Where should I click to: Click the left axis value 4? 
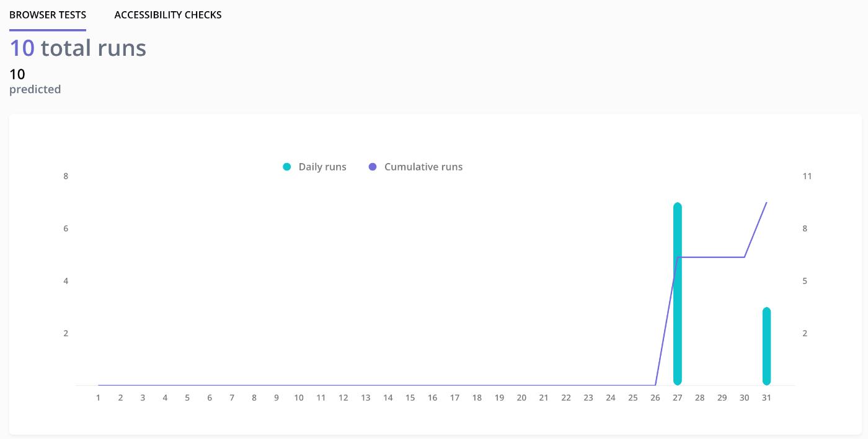(x=66, y=281)
